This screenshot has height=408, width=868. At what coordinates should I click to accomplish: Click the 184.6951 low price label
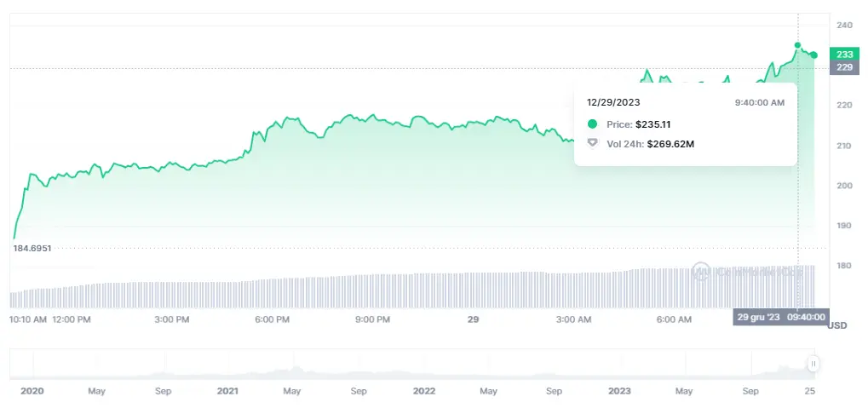[x=34, y=248]
